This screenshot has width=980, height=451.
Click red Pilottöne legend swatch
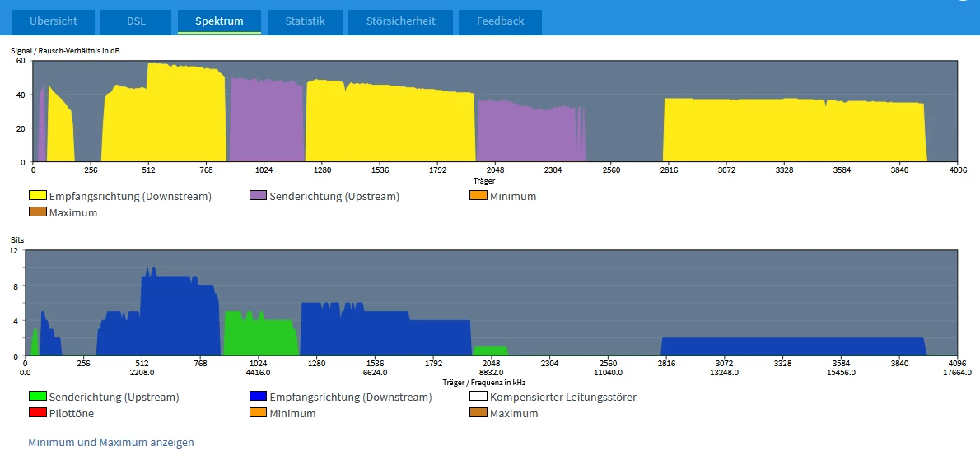click(x=38, y=413)
